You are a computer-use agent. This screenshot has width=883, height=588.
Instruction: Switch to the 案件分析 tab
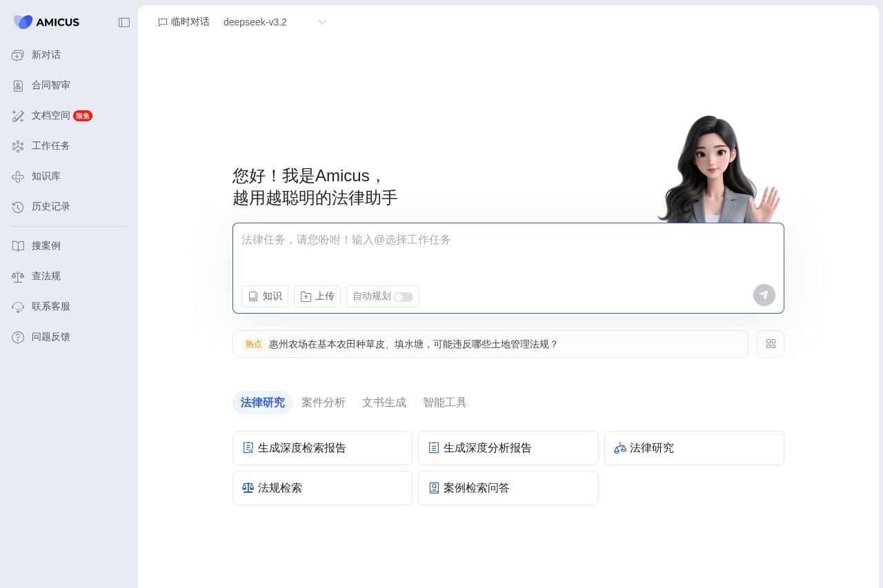click(323, 403)
